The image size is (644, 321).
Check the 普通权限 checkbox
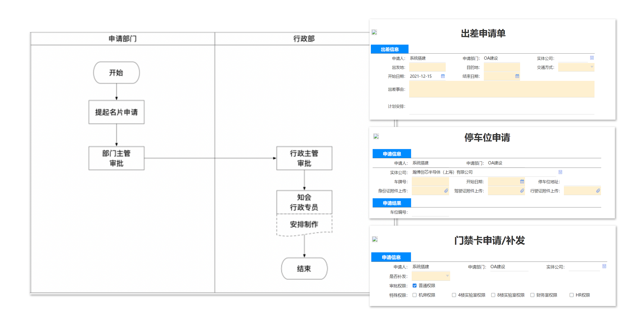414,285
